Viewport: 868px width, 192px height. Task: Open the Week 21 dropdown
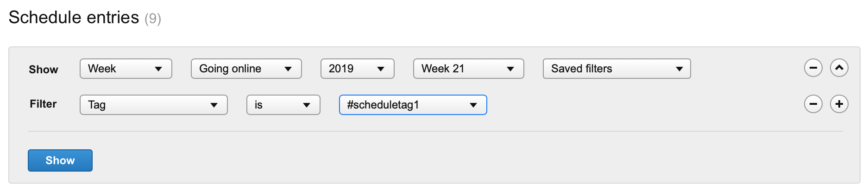(468, 69)
